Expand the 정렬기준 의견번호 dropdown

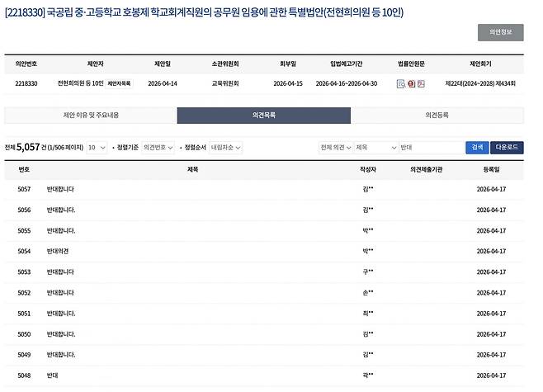coord(158,148)
